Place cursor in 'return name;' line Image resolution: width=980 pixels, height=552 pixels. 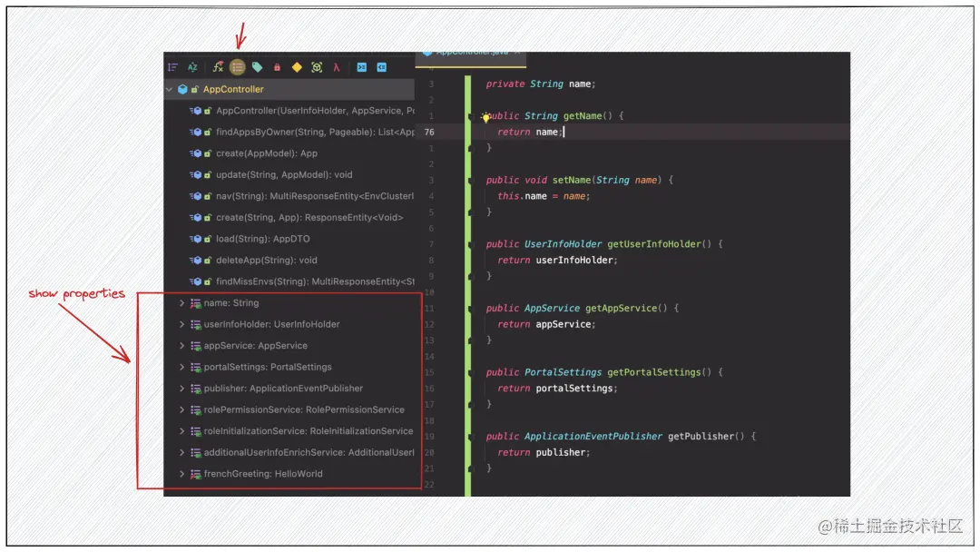coord(530,132)
